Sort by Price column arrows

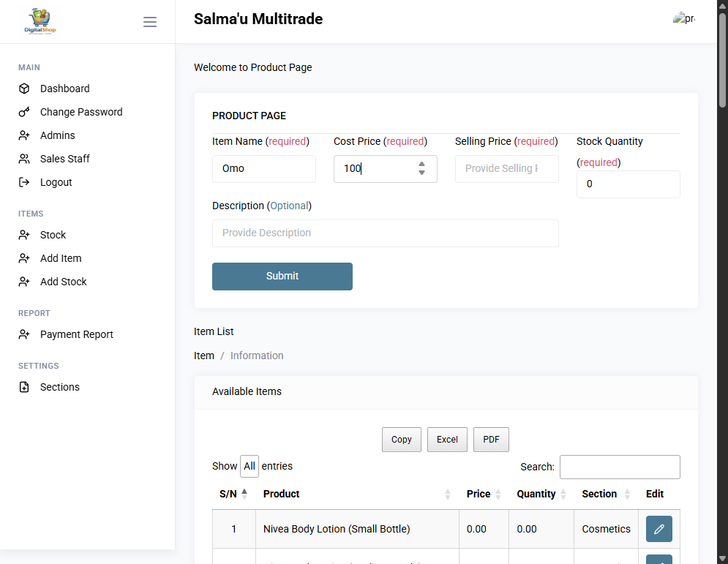pyautogui.click(x=498, y=494)
